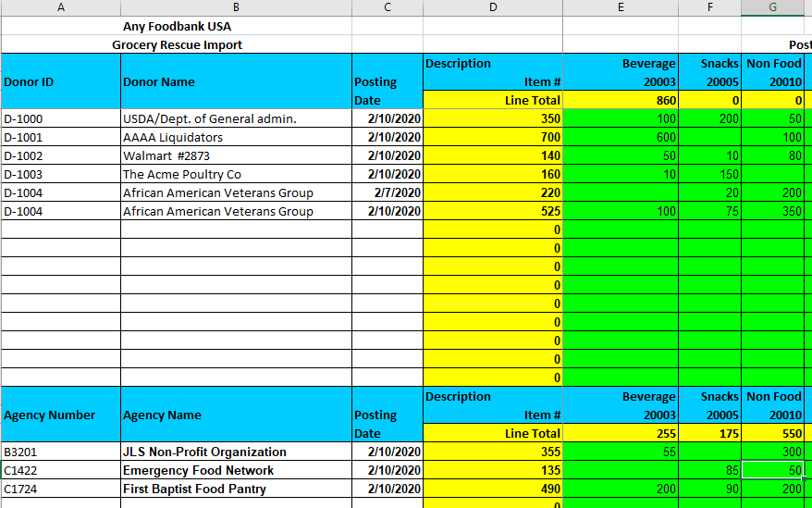The width and height of the screenshot is (812, 508).
Task: Select column A header
Action: (x=60, y=7)
